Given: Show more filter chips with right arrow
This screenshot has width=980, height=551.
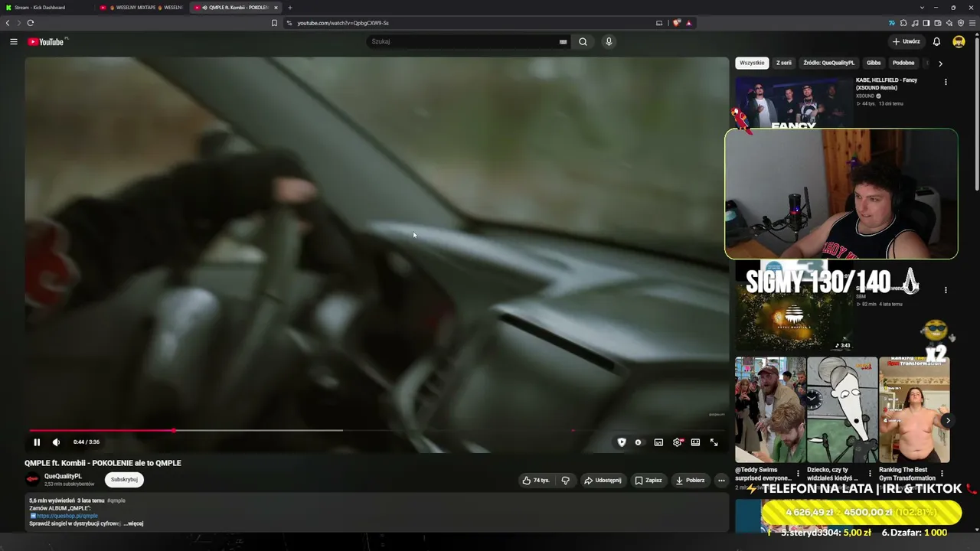Looking at the screenshot, I should click(x=940, y=64).
